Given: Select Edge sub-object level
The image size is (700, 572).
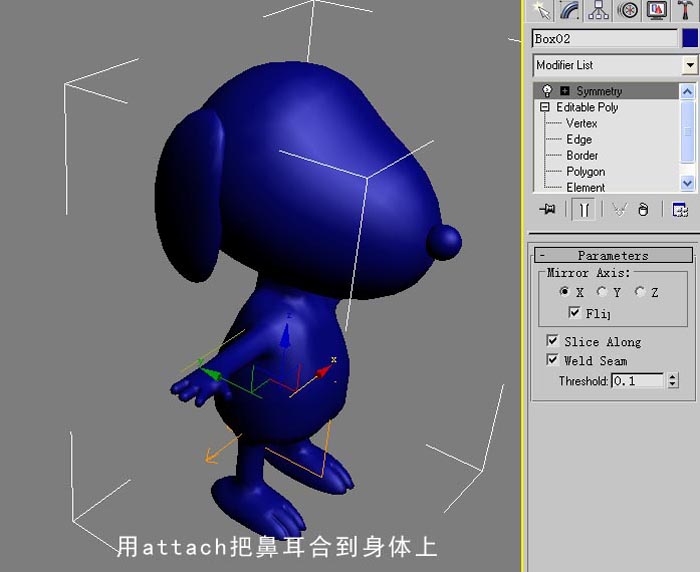Looking at the screenshot, I should [x=579, y=139].
